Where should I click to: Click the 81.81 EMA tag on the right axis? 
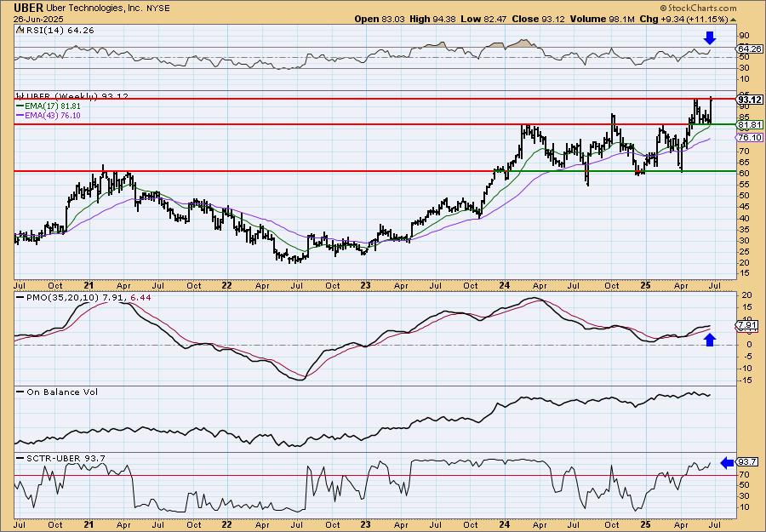pyautogui.click(x=750, y=125)
